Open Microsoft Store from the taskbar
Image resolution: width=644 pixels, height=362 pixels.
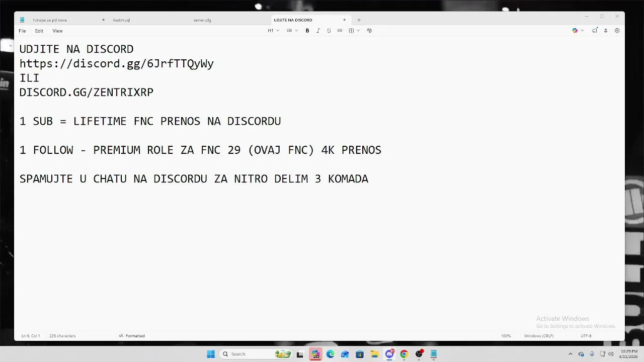click(360, 354)
